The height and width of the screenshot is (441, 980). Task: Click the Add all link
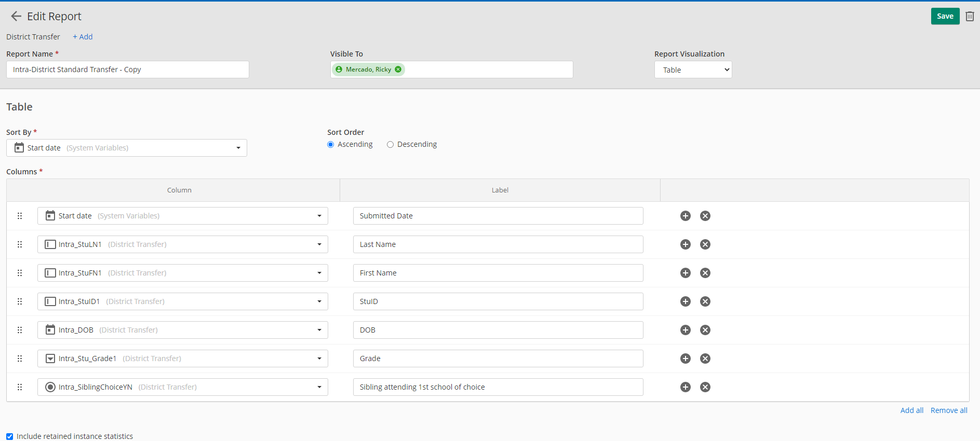[911, 410]
